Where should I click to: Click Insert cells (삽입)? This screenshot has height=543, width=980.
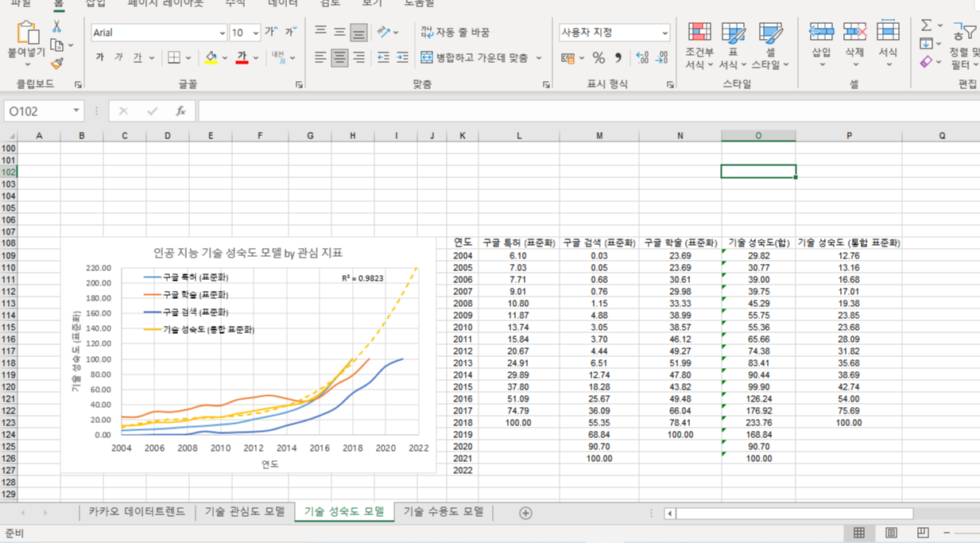[x=821, y=44]
